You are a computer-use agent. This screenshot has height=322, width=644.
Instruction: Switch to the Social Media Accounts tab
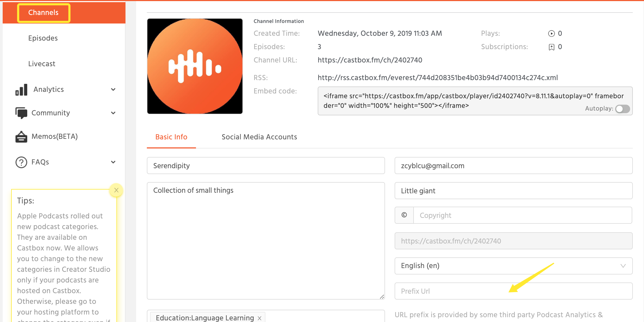tap(259, 137)
